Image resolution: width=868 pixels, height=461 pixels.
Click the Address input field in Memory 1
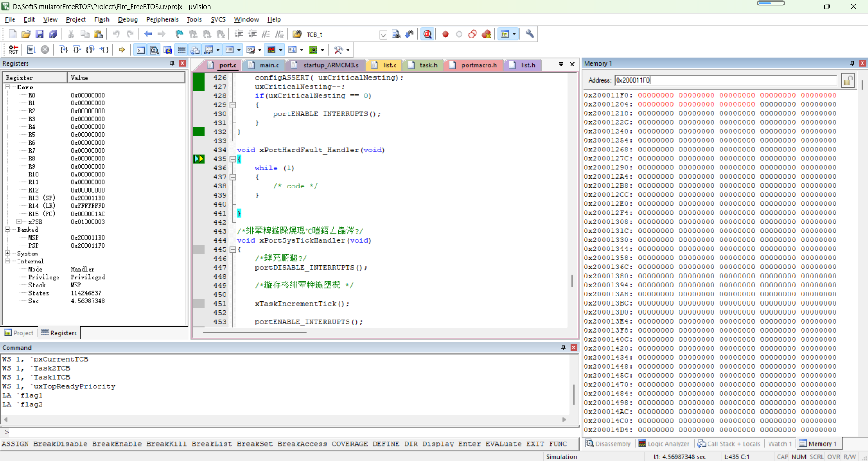pos(723,80)
